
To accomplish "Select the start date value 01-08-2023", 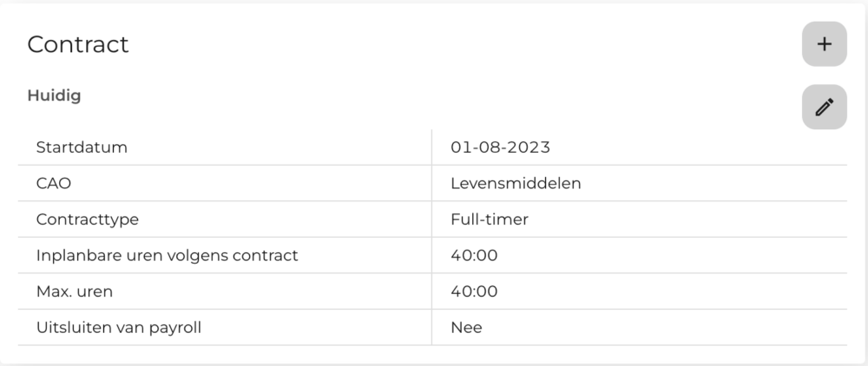I will click(500, 147).
